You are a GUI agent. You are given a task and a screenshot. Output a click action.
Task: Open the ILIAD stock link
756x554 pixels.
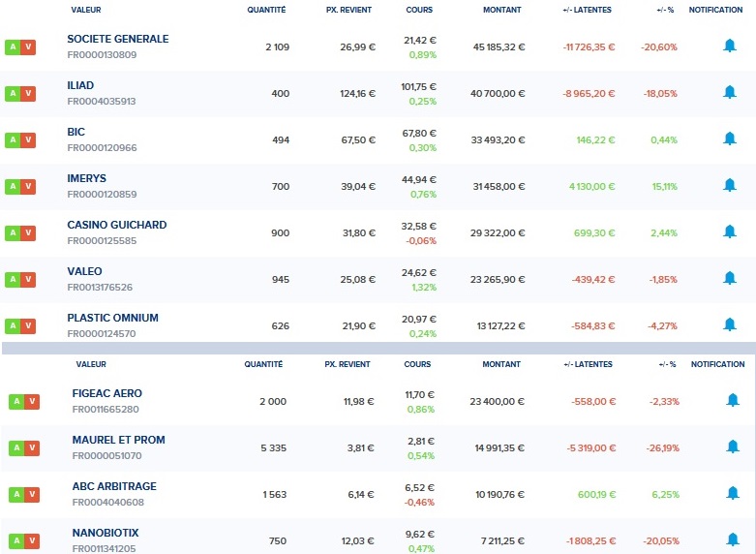80,85
